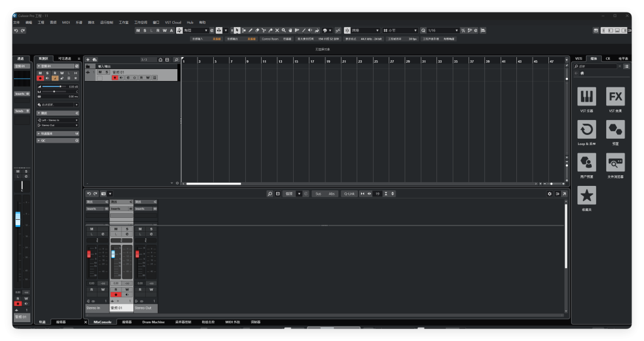Select the Split scissors tool
Image resolution: width=644 pixels, height=341 pixels.
coord(264,30)
